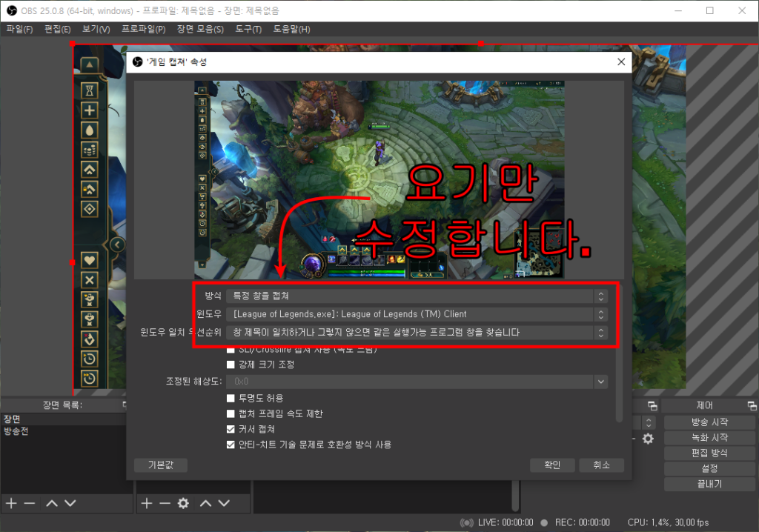
Task: Open the 윈도우 window selection dropdown
Action: tap(417, 314)
